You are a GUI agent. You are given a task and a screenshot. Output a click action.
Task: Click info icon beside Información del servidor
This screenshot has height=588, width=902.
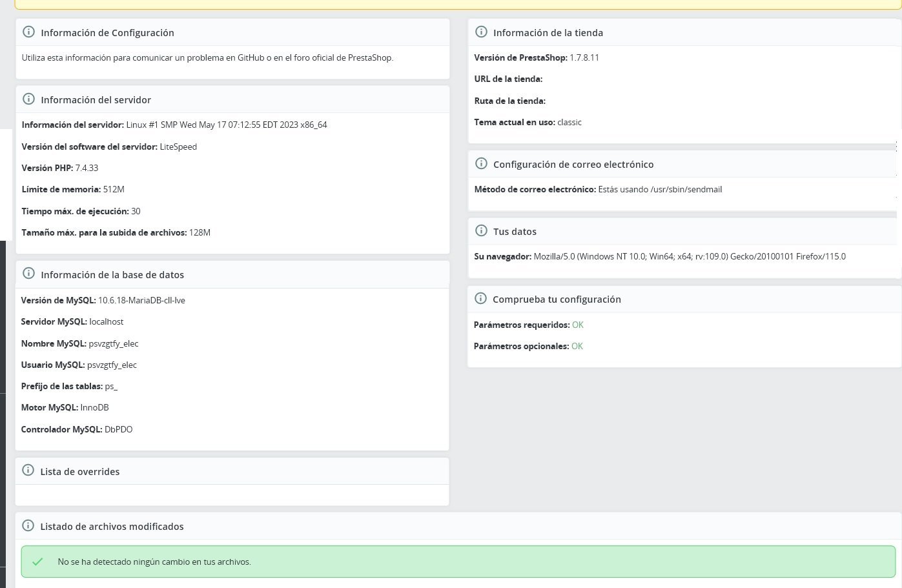[x=28, y=99]
